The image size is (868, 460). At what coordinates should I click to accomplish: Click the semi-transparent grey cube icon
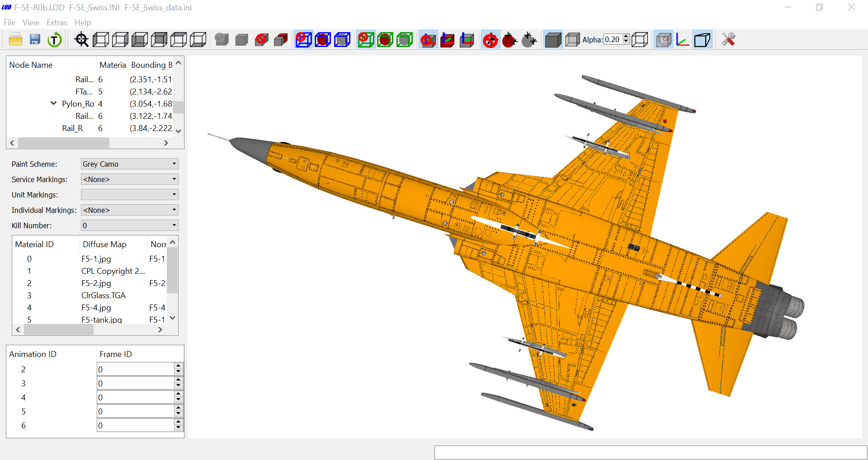572,40
